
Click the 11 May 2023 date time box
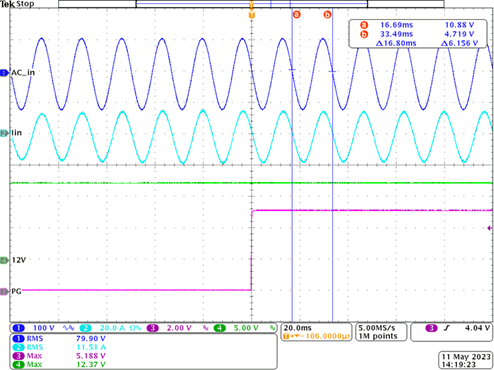pyautogui.click(x=466, y=360)
